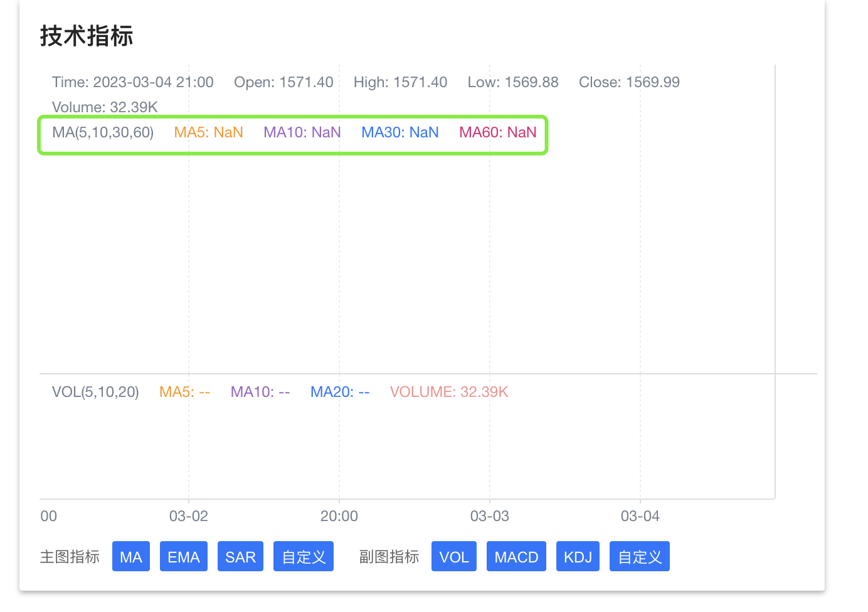Toggle the volume MA20 legend entry
The height and width of the screenshot is (612, 868).
[339, 391]
